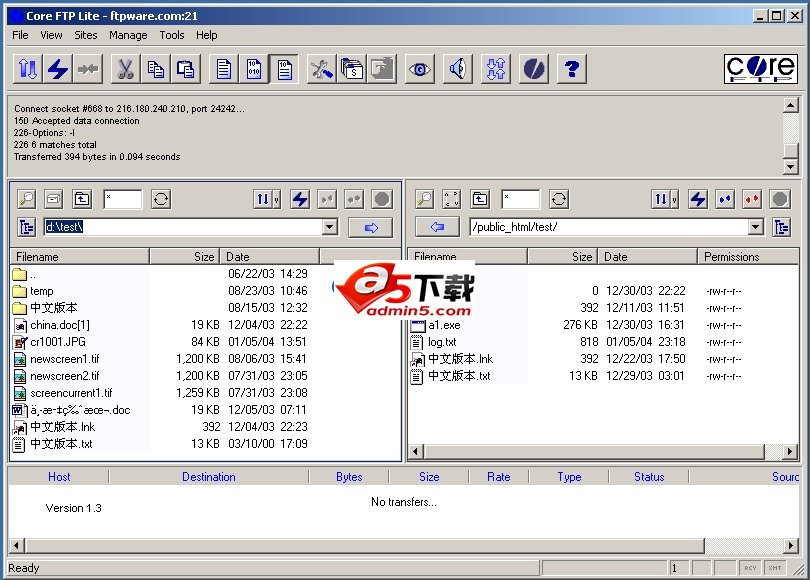Toggle ASCII transfer mode
Viewport: 810px width, 580px height.
222,69
